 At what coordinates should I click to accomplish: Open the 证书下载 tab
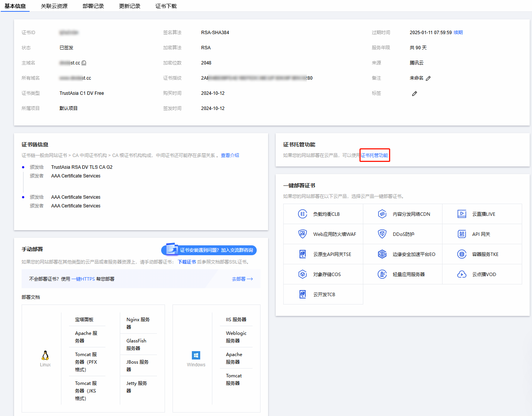click(166, 6)
